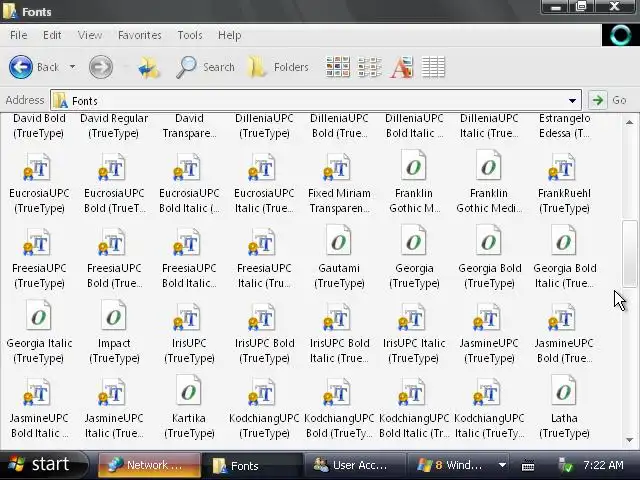Switch to Network taskbar window
Image resolution: width=640 pixels, height=480 pixels.
(x=149, y=465)
